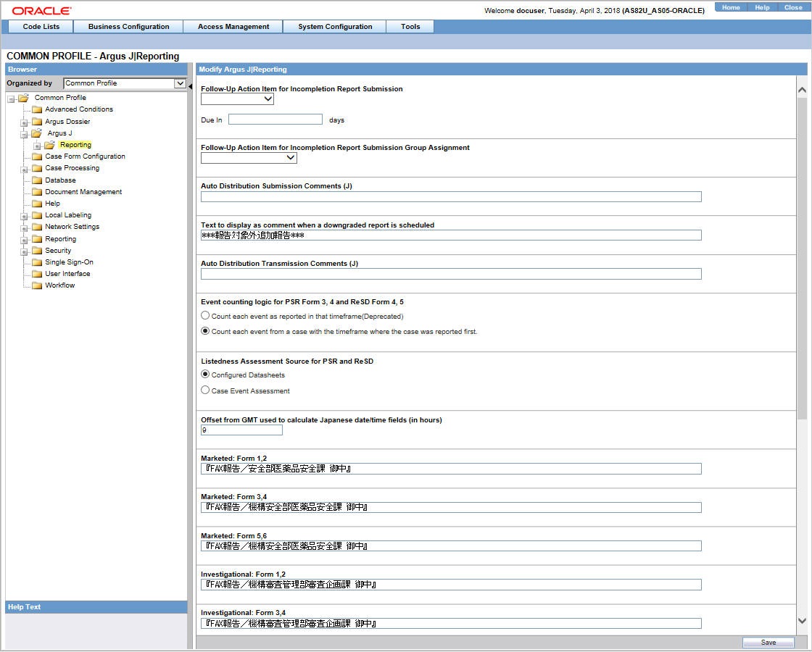Select Count each event as reported (Deprecated)
This screenshot has height=652, width=812.
coord(205,315)
